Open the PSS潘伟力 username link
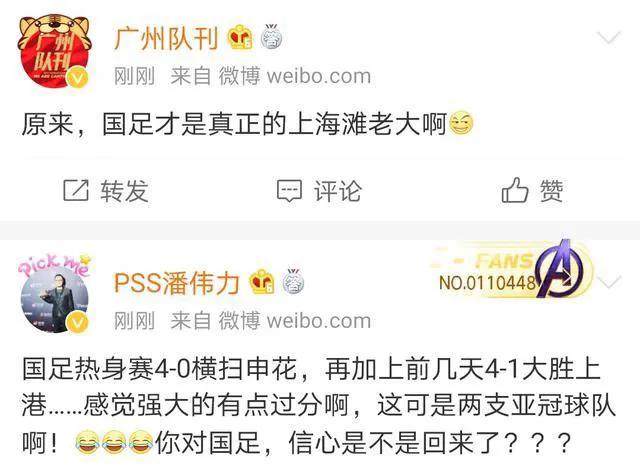The height and width of the screenshot is (476, 640). click(177, 283)
